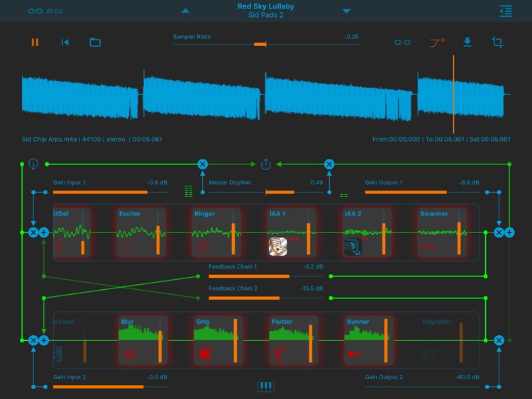Toggle the orange sampler routing icon
The height and width of the screenshot is (399, 532).
click(437, 43)
